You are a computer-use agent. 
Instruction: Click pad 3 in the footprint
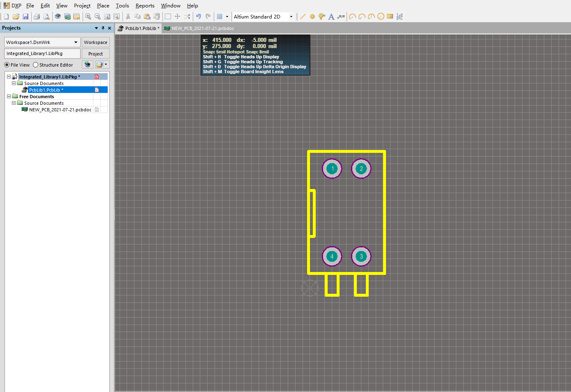[361, 256]
